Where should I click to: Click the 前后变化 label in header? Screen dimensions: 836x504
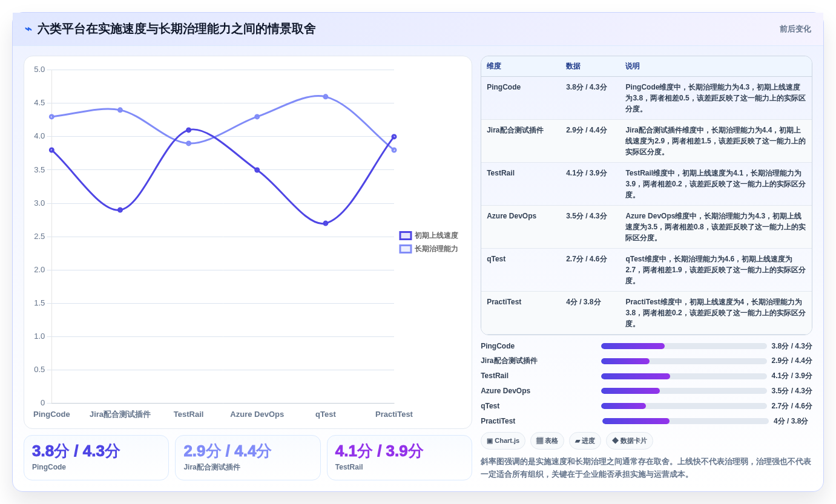795,29
